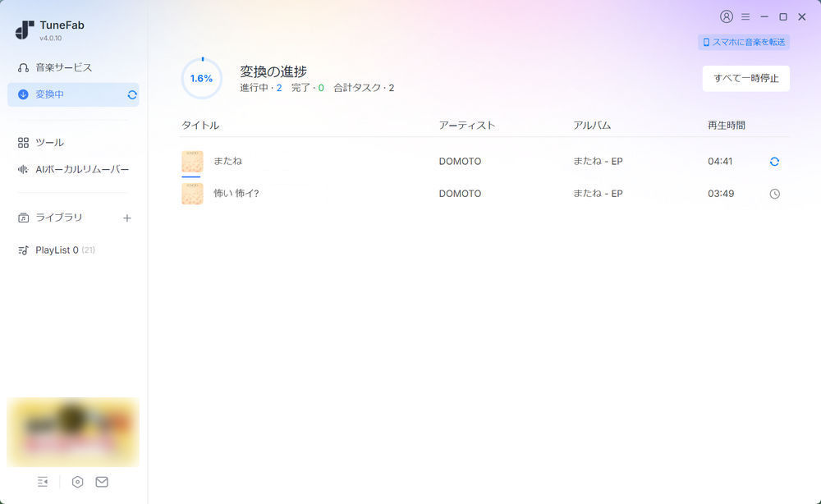Click DOMOTO artist in またね row

click(x=460, y=162)
